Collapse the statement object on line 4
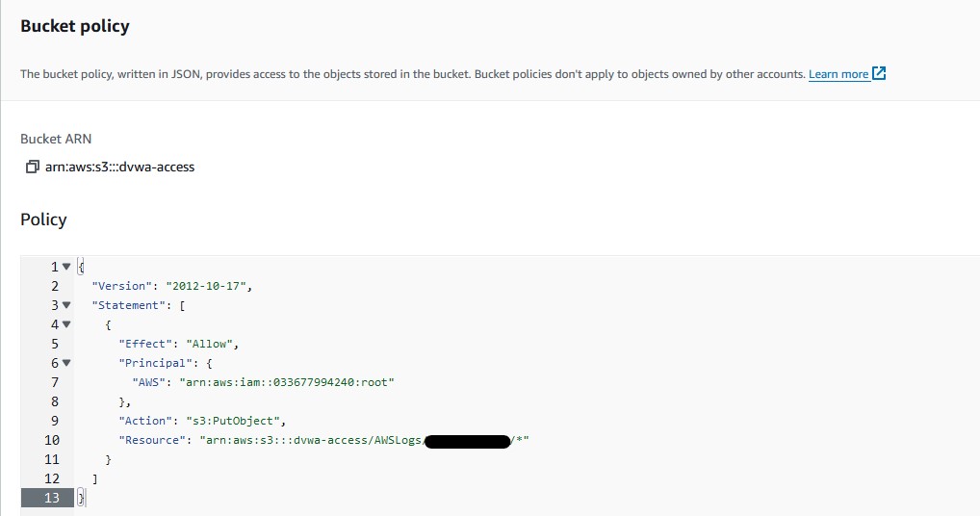Image resolution: width=980 pixels, height=516 pixels. pyautogui.click(x=66, y=324)
